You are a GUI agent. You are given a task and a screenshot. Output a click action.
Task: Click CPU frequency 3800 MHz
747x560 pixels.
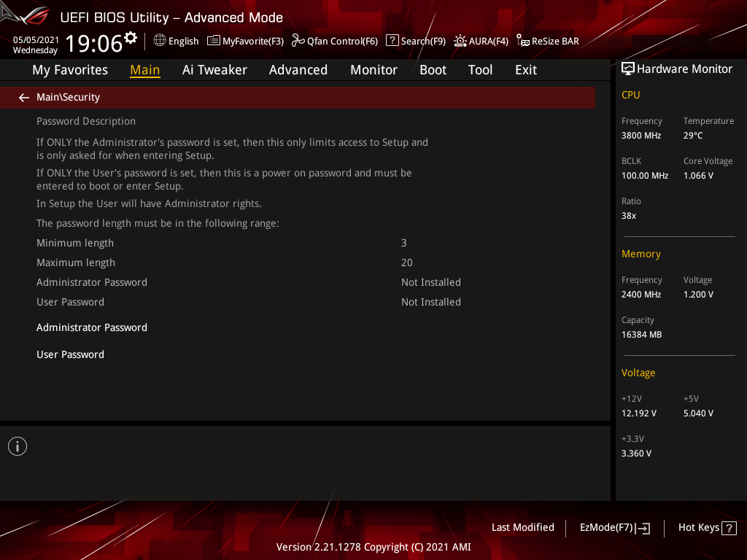(x=641, y=136)
